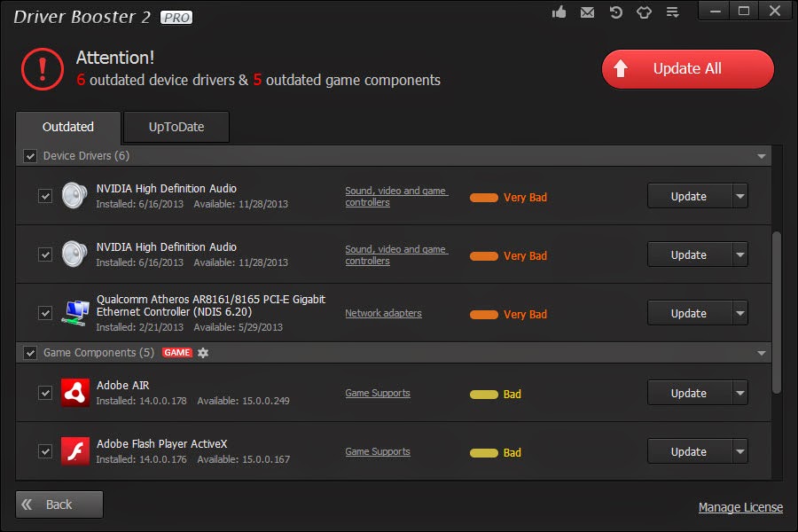Open Flash Player Game Supports link
The image size is (798, 532).
click(378, 451)
